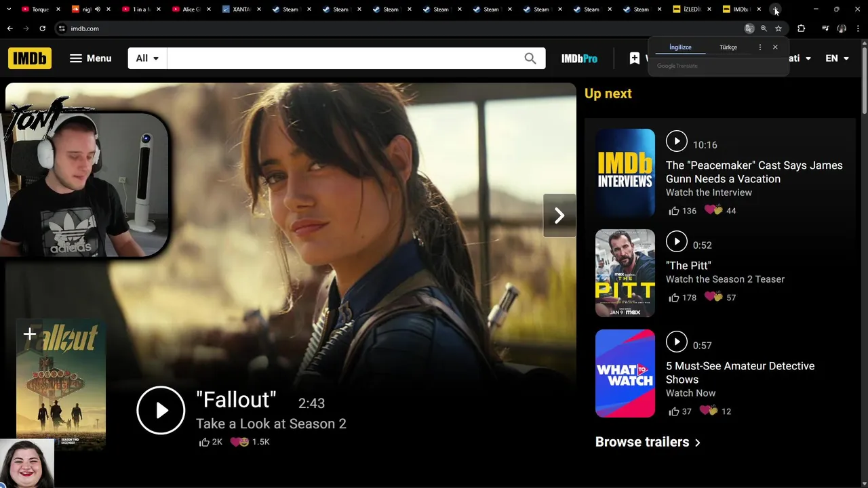
Task: Expand the user account dropdown arrow
Action: pos(808,58)
